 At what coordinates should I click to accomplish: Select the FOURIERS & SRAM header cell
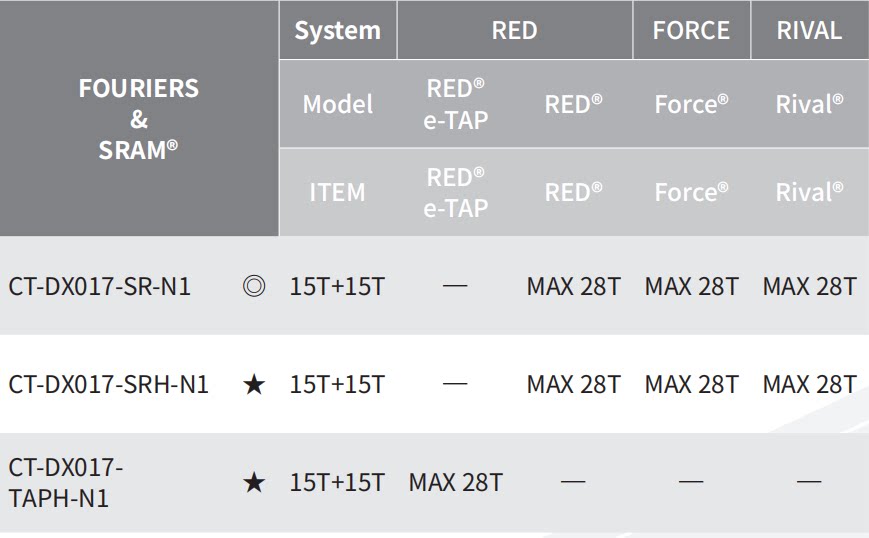(x=139, y=119)
